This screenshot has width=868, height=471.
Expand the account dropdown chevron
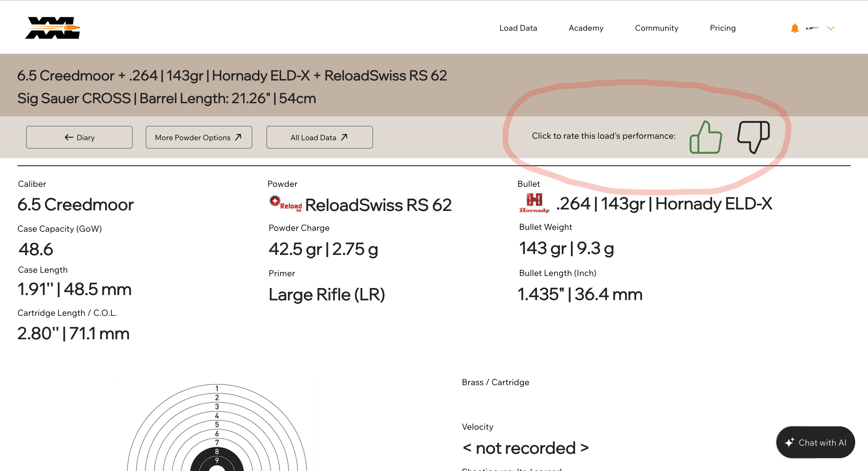point(831,28)
